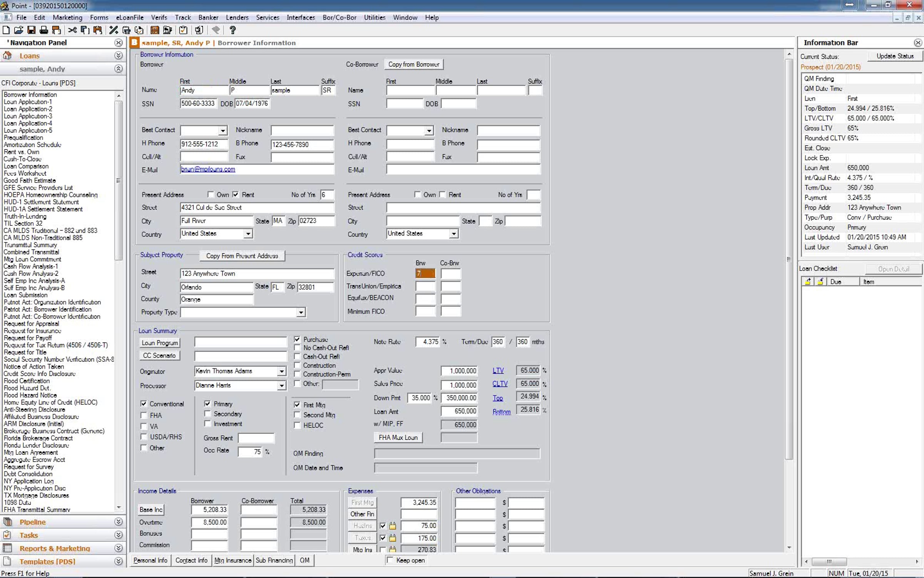Expand the Pipeline section in Navigation Panel
Image resolution: width=924 pixels, height=578 pixels.
pyautogui.click(x=119, y=522)
